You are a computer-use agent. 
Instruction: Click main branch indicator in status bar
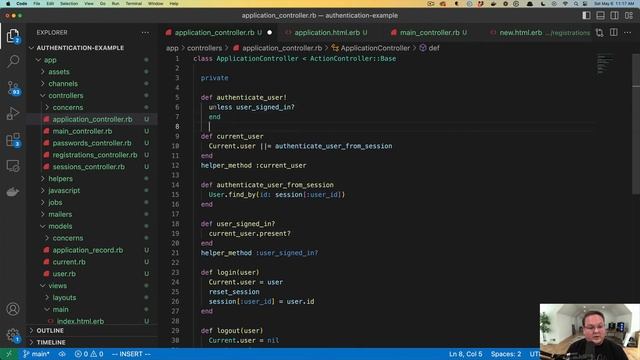(x=36, y=354)
